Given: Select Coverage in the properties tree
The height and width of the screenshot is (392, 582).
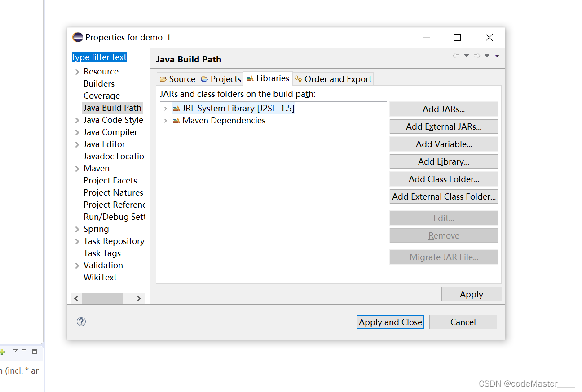Looking at the screenshot, I should [101, 96].
